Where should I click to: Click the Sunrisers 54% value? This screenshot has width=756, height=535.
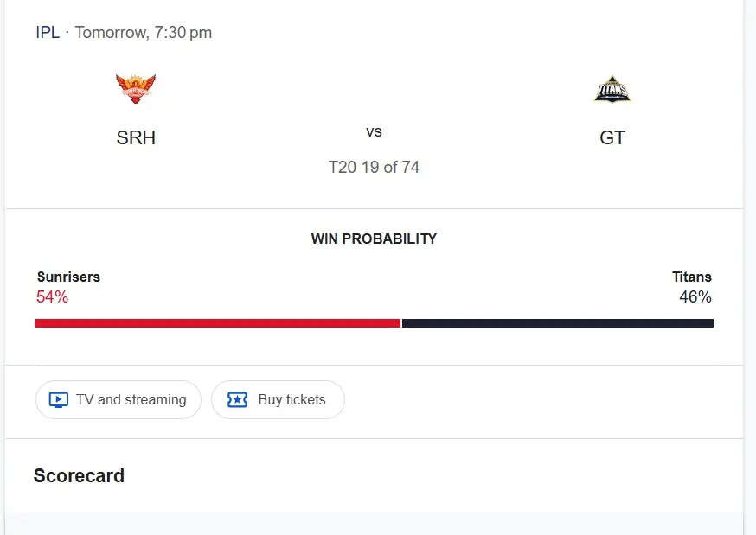pyautogui.click(x=52, y=297)
